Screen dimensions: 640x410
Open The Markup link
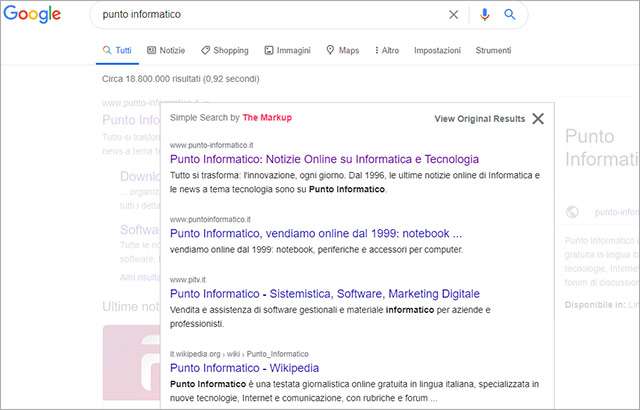tap(267, 117)
